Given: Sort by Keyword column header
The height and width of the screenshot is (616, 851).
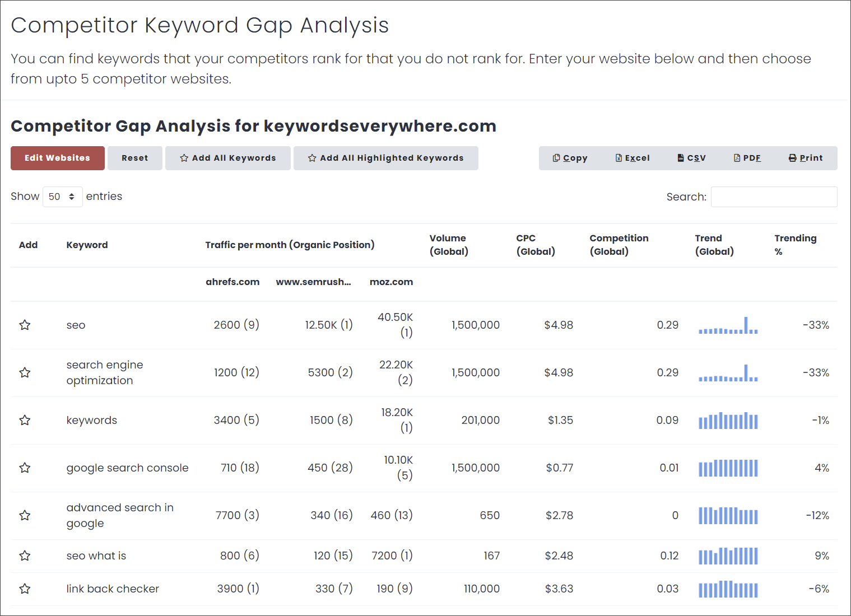Looking at the screenshot, I should (87, 245).
